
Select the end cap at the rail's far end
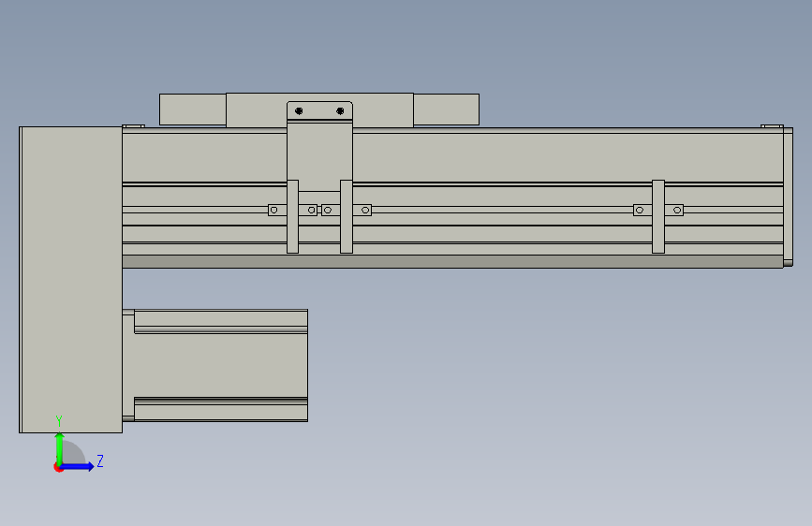point(788,197)
